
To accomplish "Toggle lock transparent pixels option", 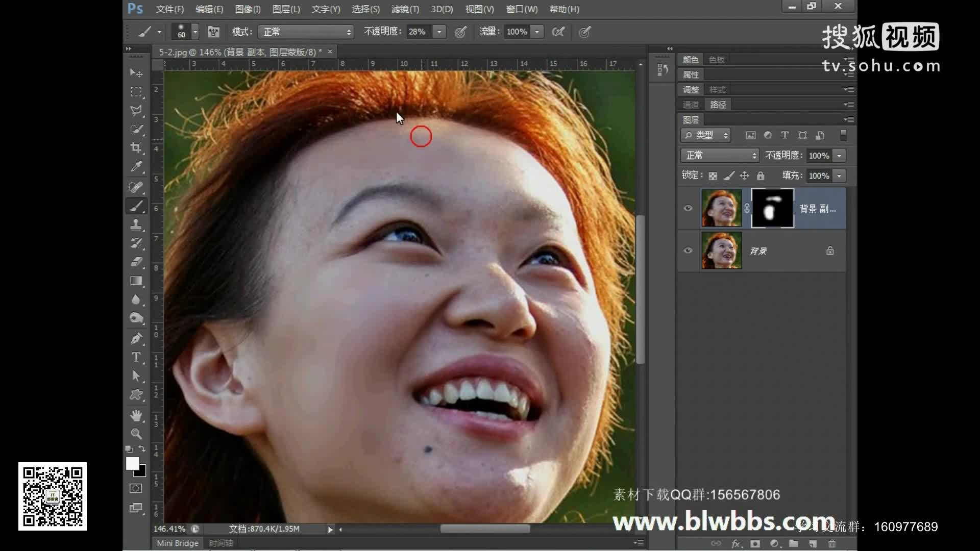I will [713, 176].
